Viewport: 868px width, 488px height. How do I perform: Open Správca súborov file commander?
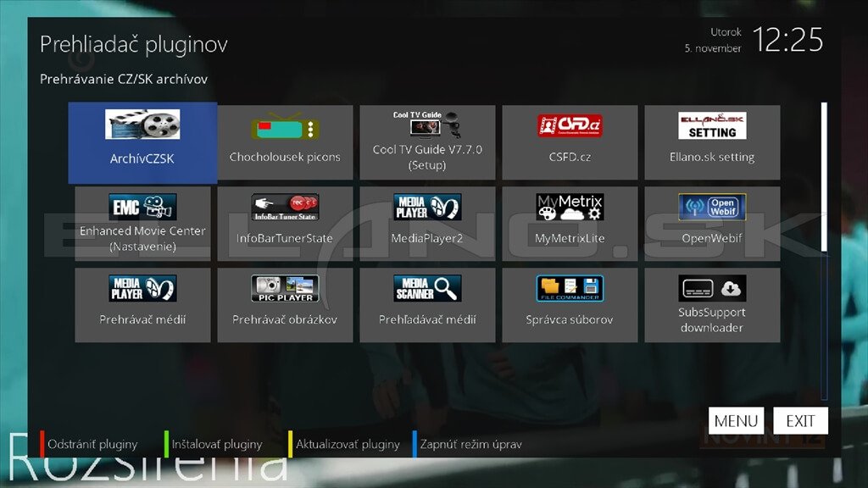pos(570,305)
